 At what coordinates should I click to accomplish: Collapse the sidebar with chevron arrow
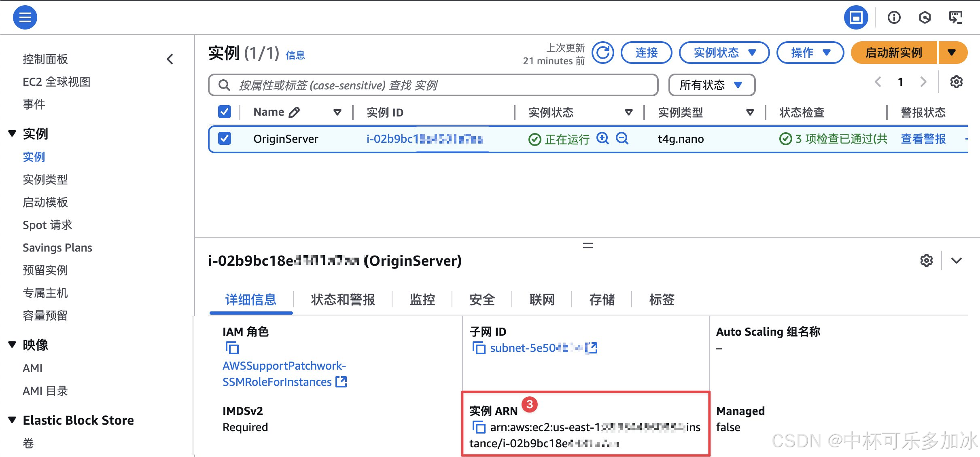tap(170, 59)
